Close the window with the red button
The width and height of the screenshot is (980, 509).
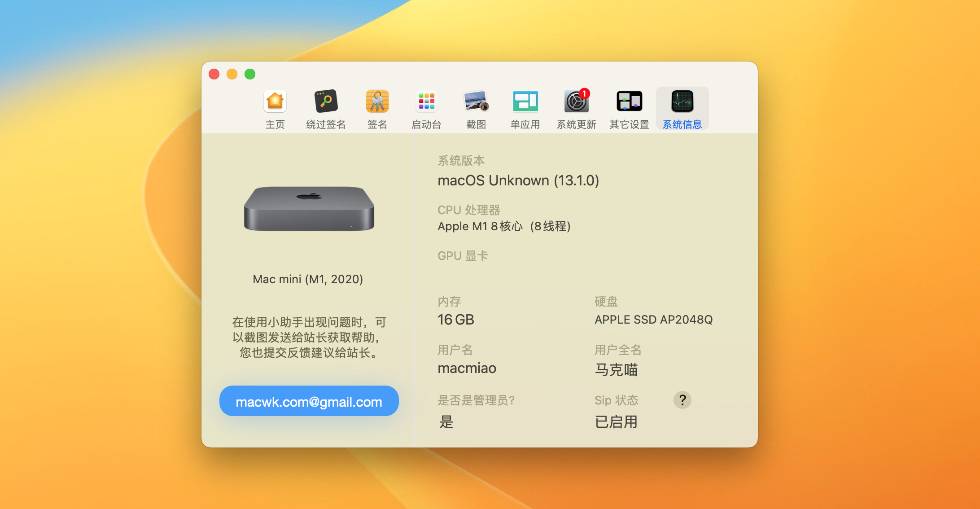click(214, 74)
